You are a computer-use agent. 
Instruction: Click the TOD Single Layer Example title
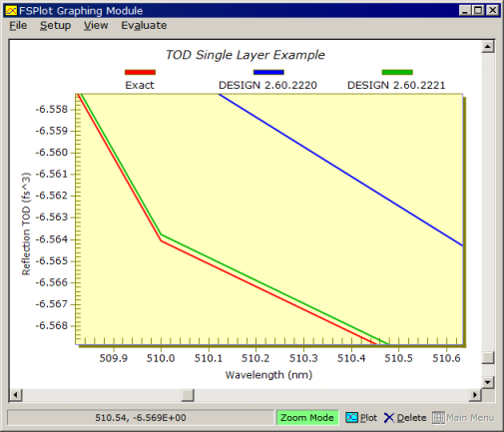[246, 55]
